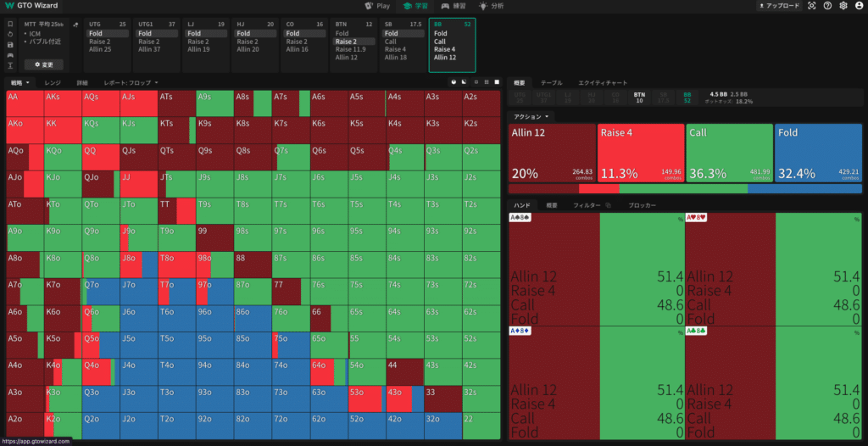Click the bookmark icon in left sidebar
This screenshot has width=868, height=446.
[10, 25]
